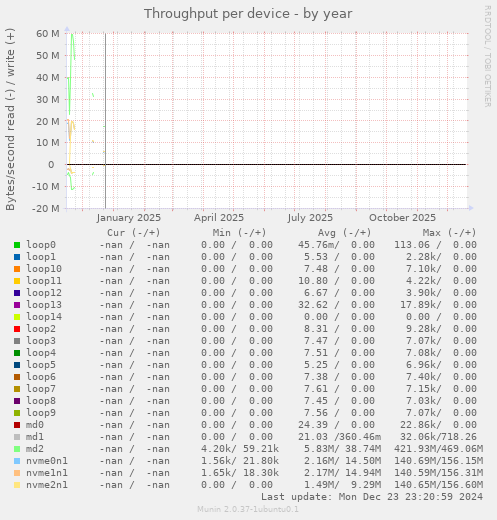Image resolution: width=497 pixels, height=520 pixels.
Task: Click the loop3 gray legend swatch
Action: pos(17,341)
